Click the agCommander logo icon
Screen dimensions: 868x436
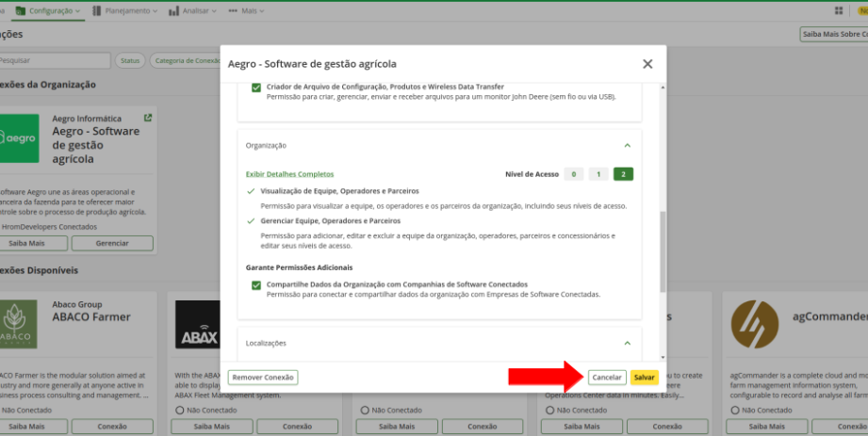click(755, 324)
